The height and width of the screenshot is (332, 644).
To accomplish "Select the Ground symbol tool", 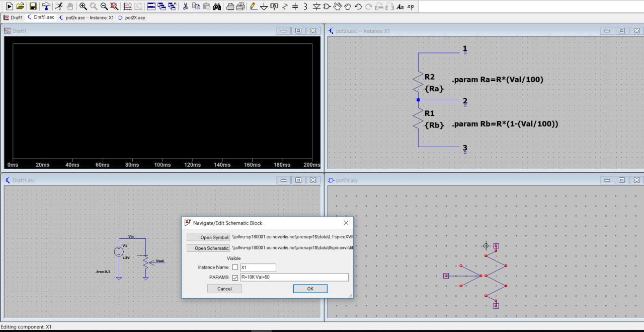I will tap(264, 7).
